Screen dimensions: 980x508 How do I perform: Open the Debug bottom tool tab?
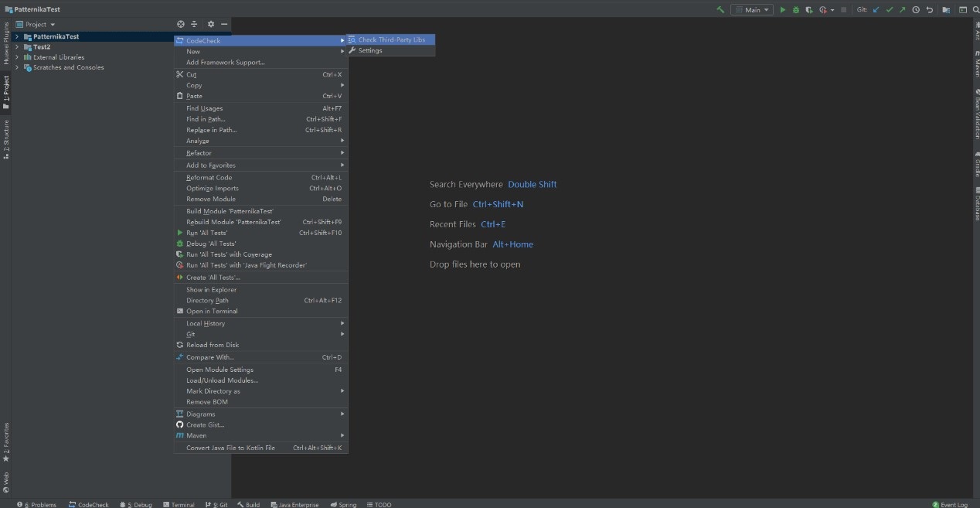[136, 505]
